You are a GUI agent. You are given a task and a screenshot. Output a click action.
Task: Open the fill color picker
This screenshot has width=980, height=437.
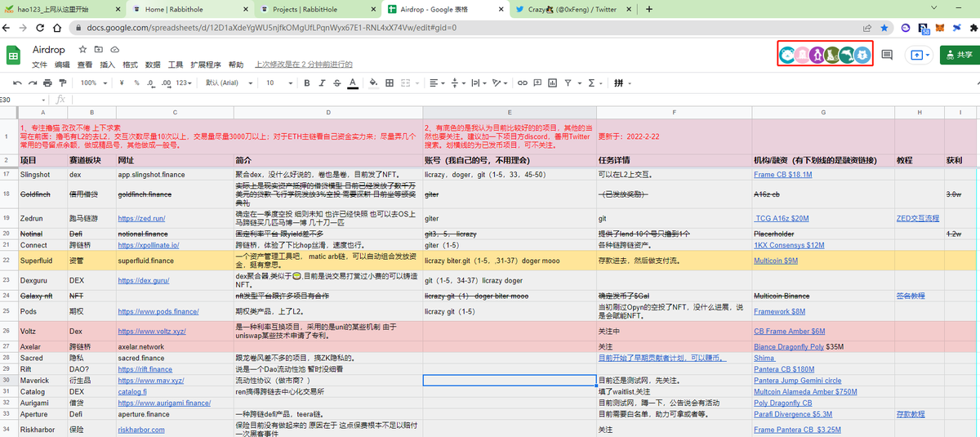tap(373, 82)
